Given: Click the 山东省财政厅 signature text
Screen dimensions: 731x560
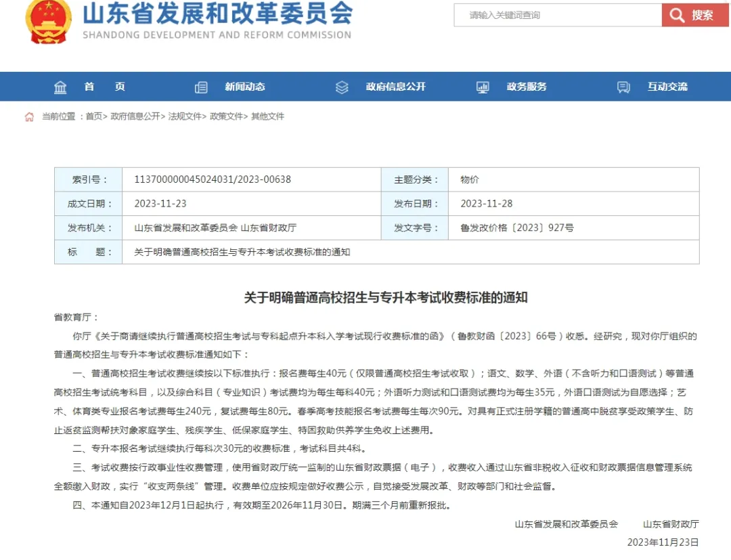Looking at the screenshot, I should coord(671,524).
